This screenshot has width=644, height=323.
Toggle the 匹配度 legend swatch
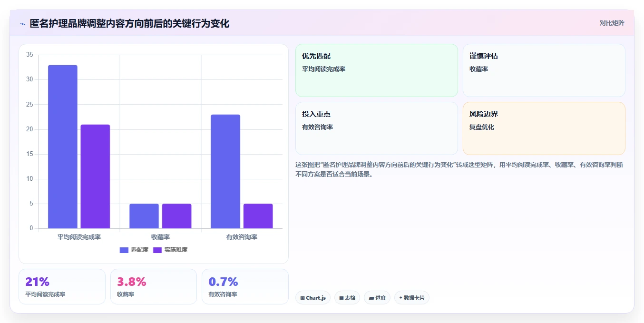tap(124, 250)
